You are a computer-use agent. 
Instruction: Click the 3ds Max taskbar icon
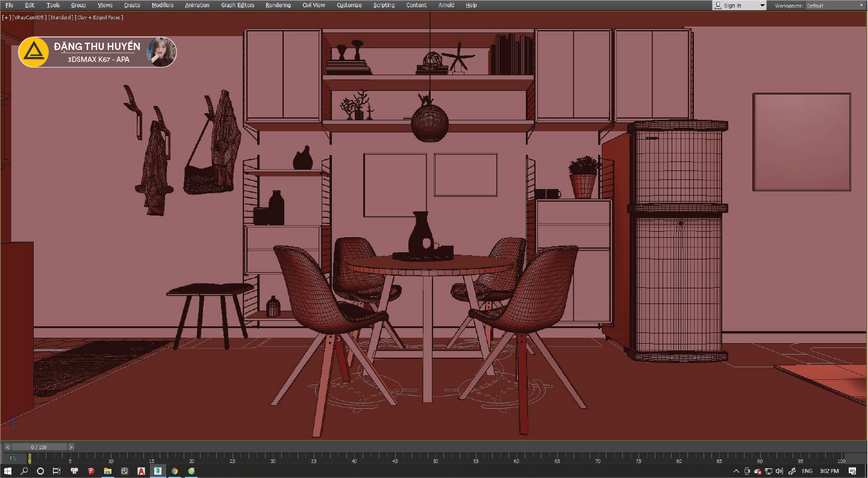coord(157,471)
